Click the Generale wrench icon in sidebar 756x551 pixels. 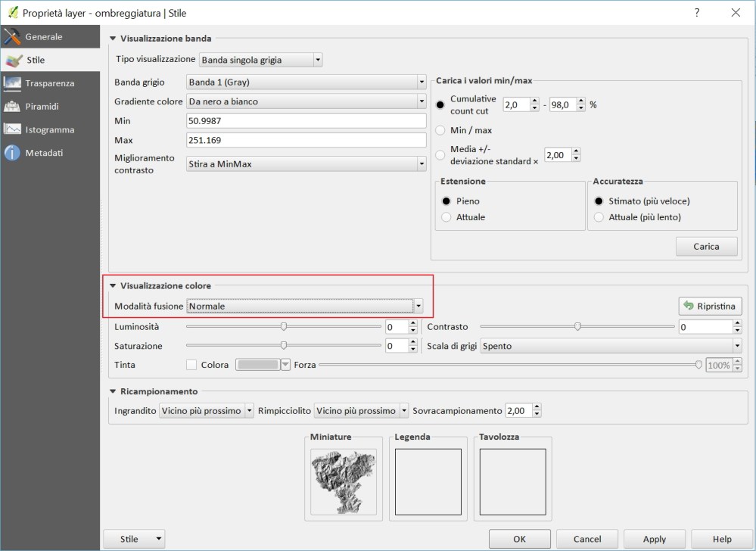tap(12, 36)
